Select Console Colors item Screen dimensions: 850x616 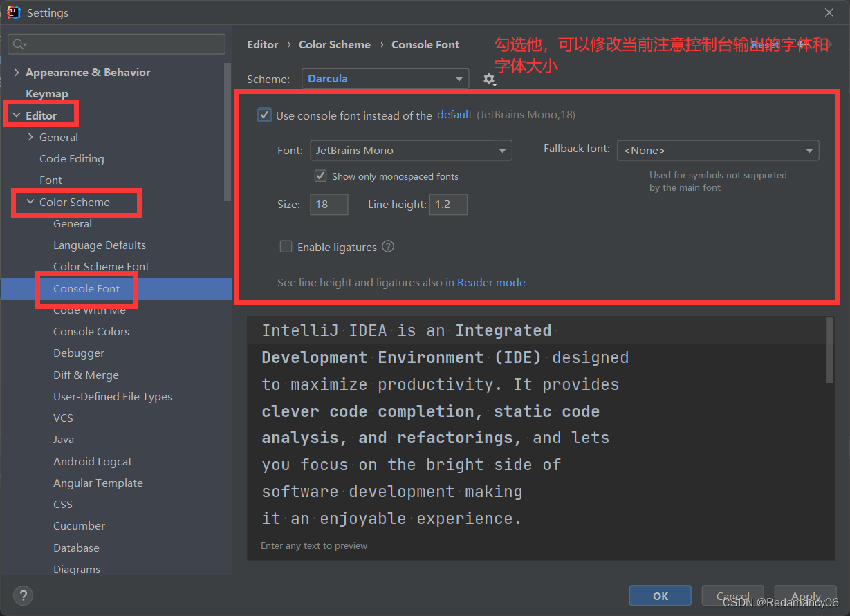pos(91,331)
